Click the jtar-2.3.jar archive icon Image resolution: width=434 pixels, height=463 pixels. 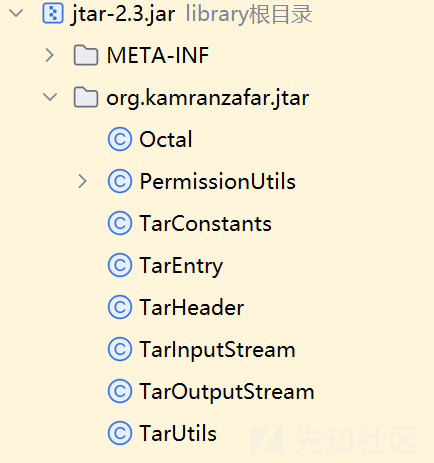(x=53, y=13)
